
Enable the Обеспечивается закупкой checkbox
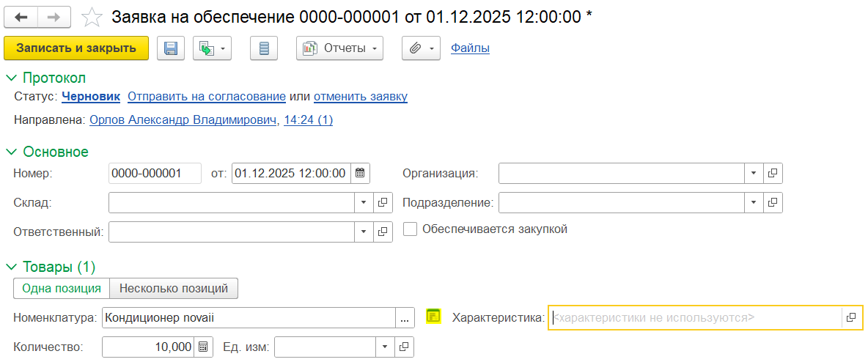411,229
